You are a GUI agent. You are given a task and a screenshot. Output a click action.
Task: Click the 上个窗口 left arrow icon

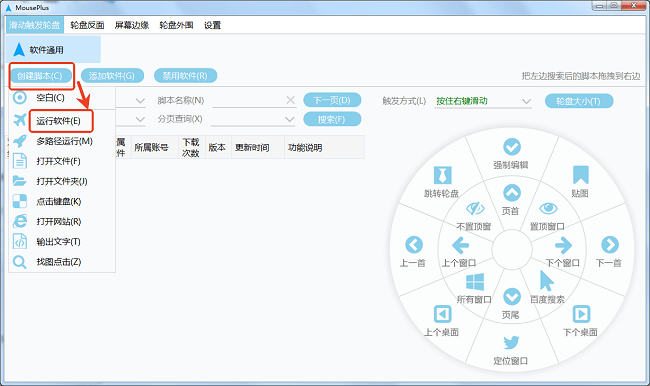[x=460, y=245]
